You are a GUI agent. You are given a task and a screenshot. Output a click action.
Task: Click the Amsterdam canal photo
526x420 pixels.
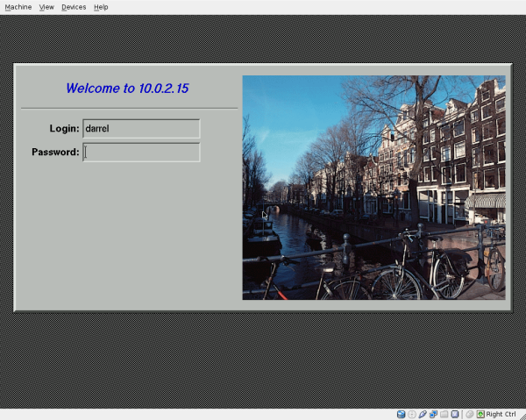tap(373, 188)
